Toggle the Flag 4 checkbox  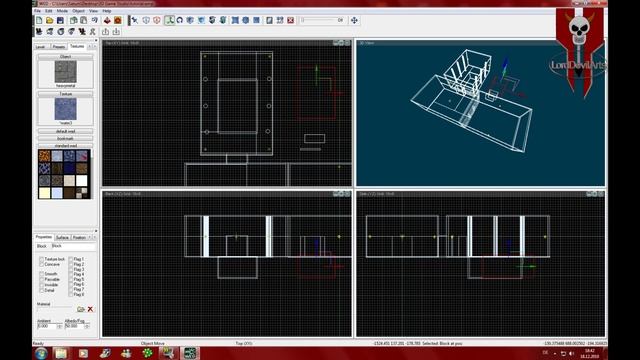71,274
